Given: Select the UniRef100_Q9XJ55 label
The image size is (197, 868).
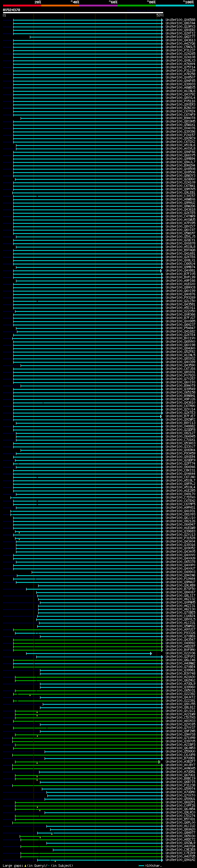Looking at the screenshot, I should [180, 704].
